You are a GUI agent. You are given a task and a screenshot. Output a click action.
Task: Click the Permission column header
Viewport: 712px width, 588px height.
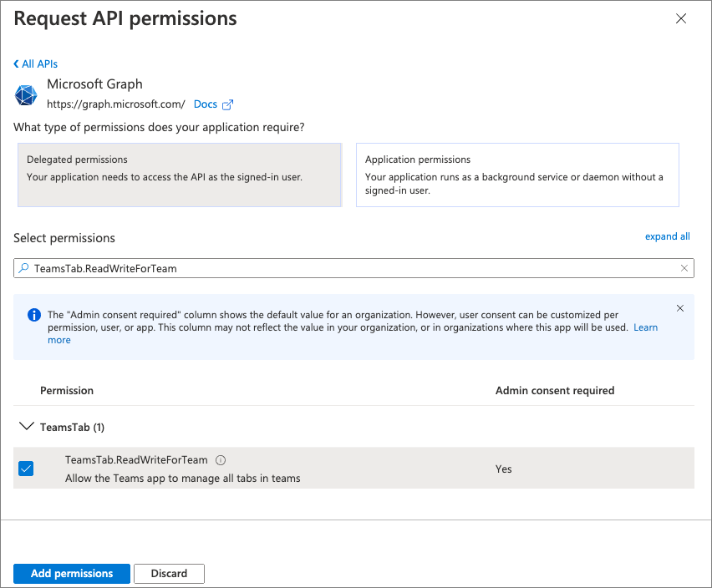(67, 391)
